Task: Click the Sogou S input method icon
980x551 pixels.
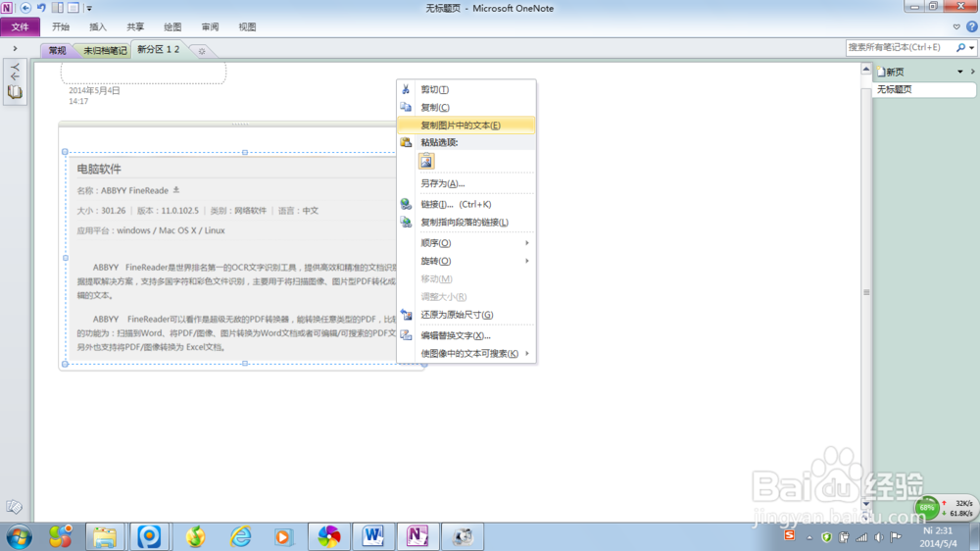Action: coord(789,535)
